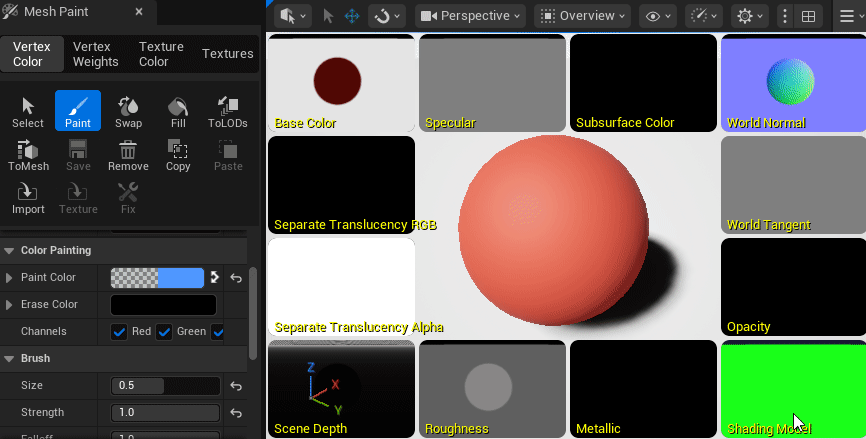Choose the Fill bucket tool

point(178,111)
